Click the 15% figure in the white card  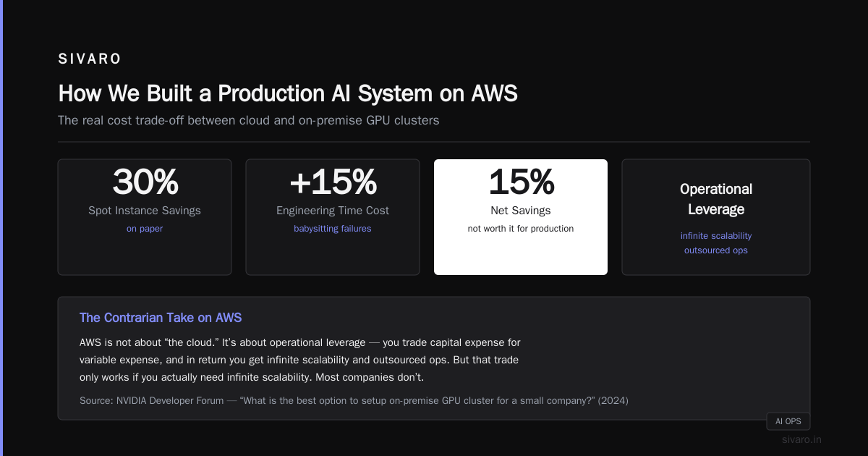(x=521, y=182)
